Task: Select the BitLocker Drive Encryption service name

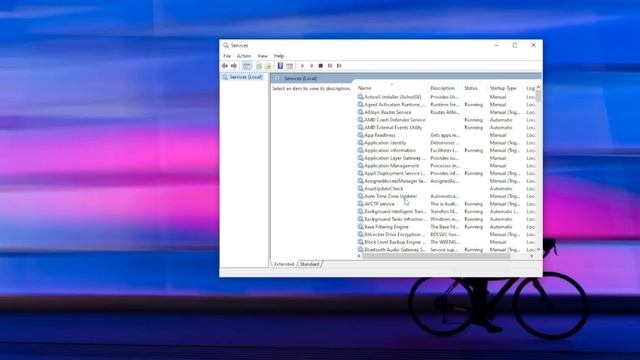Action: coord(395,234)
